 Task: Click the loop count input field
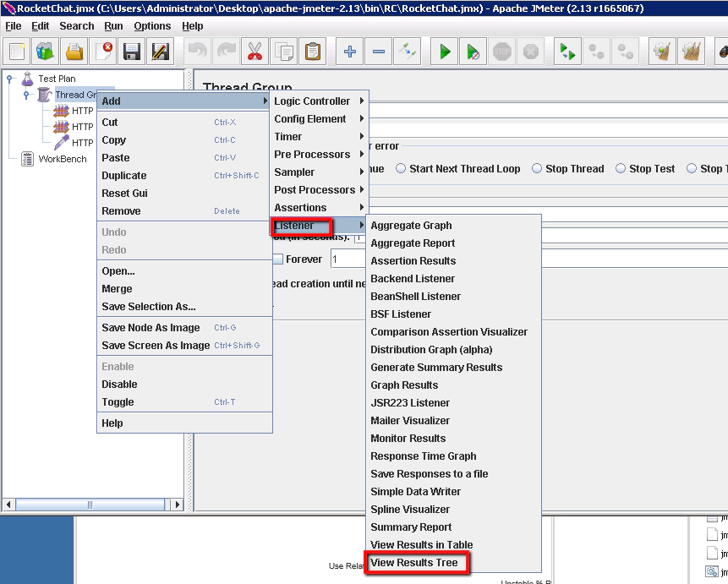tap(348, 259)
